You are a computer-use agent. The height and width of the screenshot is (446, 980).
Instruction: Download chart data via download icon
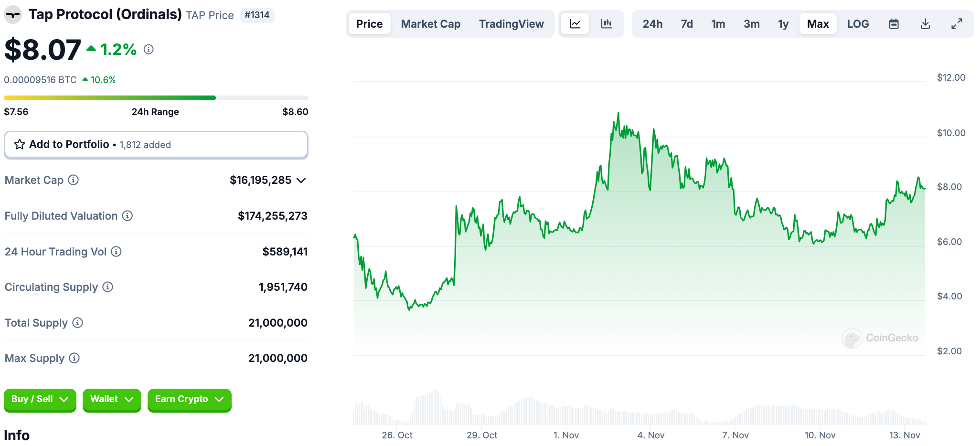[926, 24]
